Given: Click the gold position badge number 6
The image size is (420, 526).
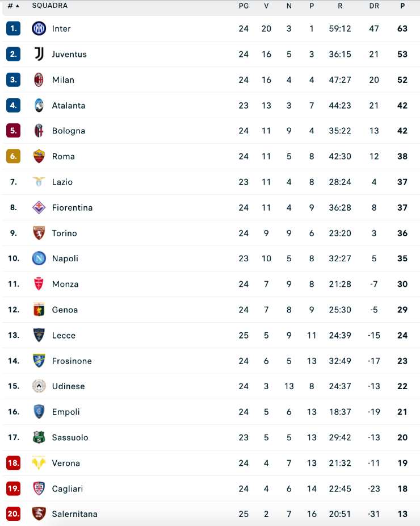Looking at the screenshot, I should click(x=14, y=156).
